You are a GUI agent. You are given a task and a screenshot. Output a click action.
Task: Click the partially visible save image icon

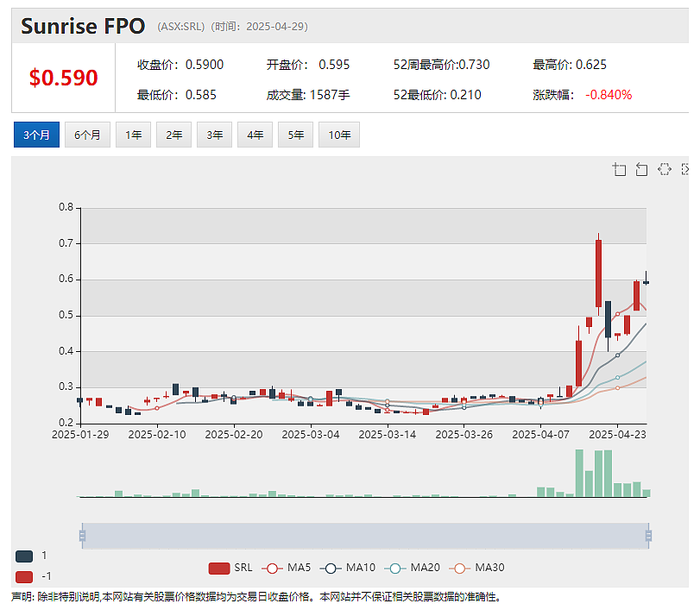point(685,169)
